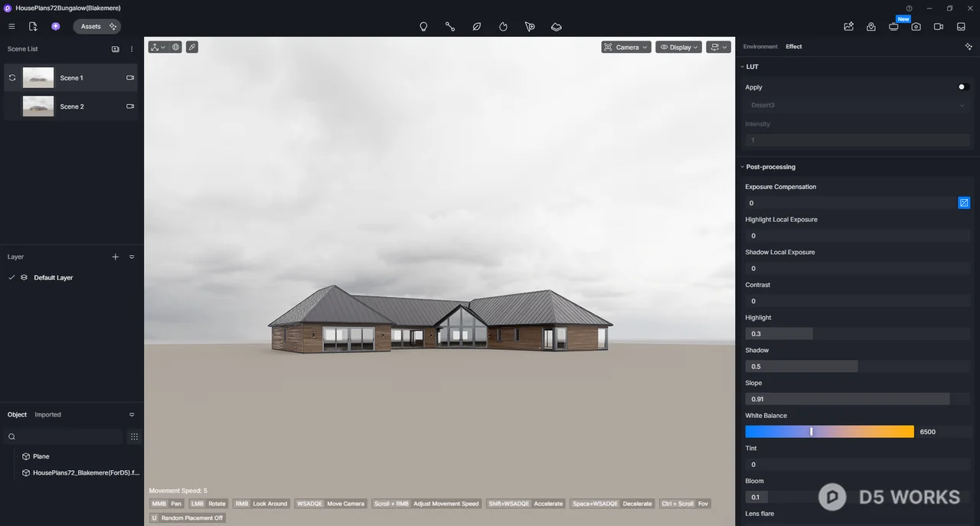Collapse the Post-processing section
The height and width of the screenshot is (526, 980).
(x=743, y=167)
